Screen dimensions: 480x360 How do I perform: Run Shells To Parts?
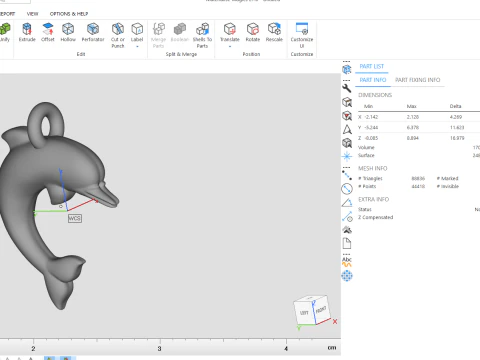[x=202, y=35]
